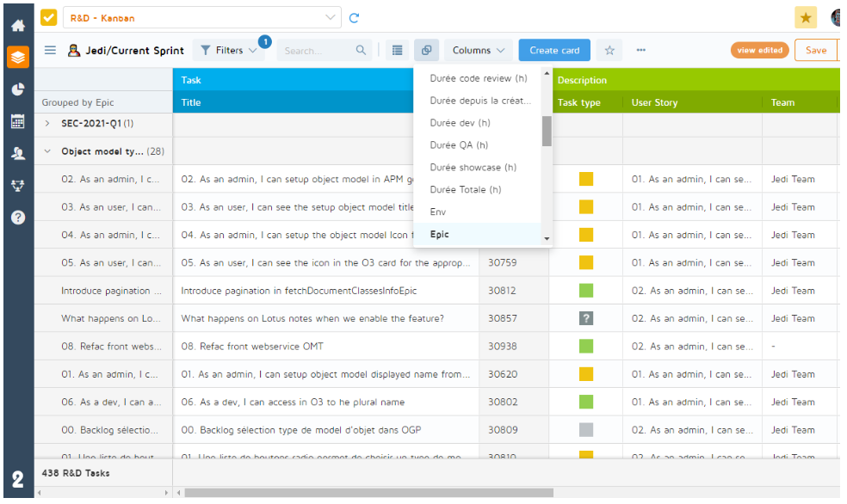Open the pie chart reports icon

17,89
